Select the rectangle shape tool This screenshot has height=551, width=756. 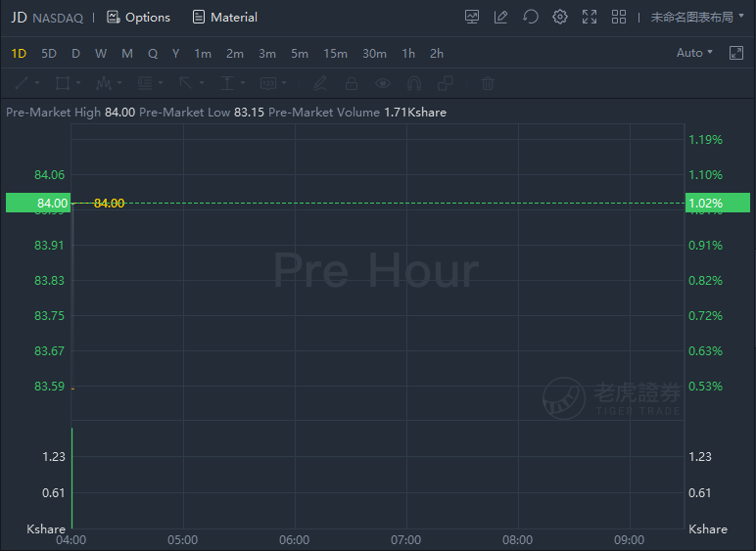click(x=63, y=83)
